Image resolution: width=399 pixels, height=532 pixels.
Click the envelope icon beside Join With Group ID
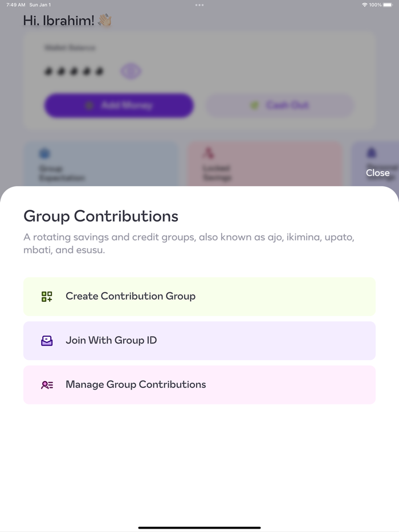click(47, 340)
